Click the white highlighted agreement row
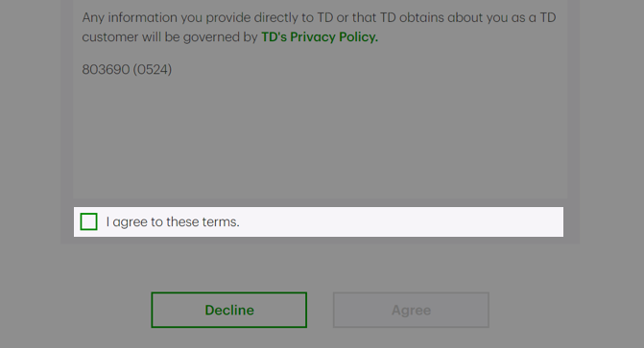Image resolution: width=644 pixels, height=348 pixels. 319,221
